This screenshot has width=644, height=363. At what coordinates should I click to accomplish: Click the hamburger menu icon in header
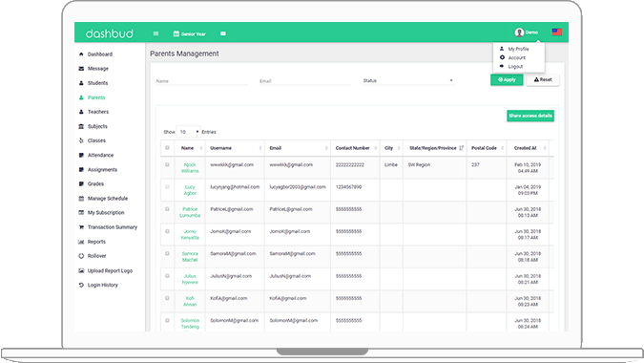coord(156,33)
